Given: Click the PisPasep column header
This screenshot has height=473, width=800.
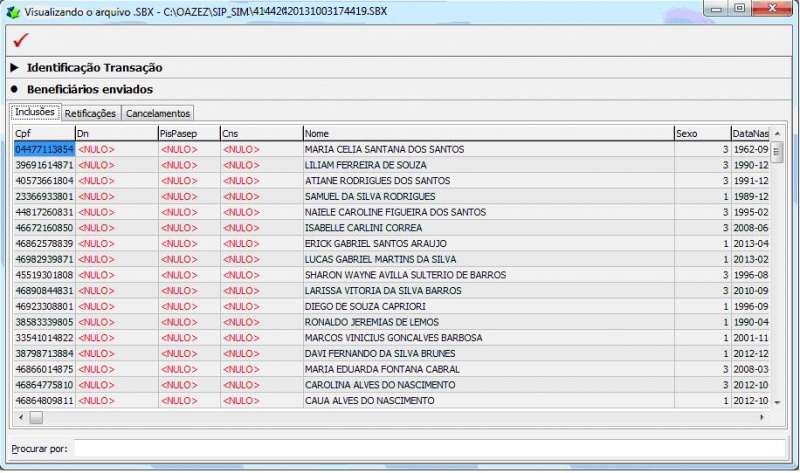Looking at the screenshot, I should [189, 134].
